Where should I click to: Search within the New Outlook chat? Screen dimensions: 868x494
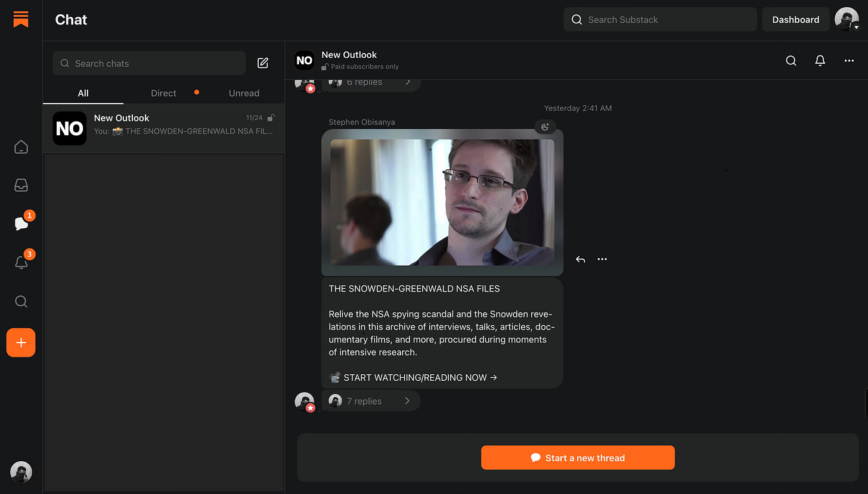tap(791, 60)
